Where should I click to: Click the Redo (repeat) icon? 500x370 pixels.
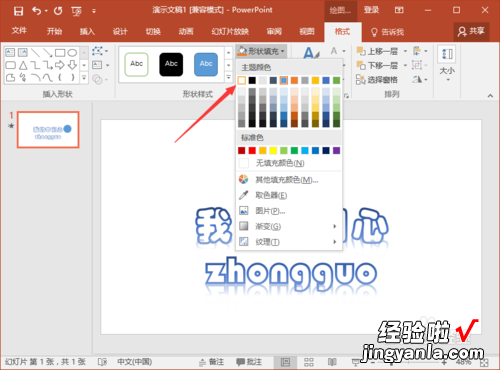click(x=58, y=11)
